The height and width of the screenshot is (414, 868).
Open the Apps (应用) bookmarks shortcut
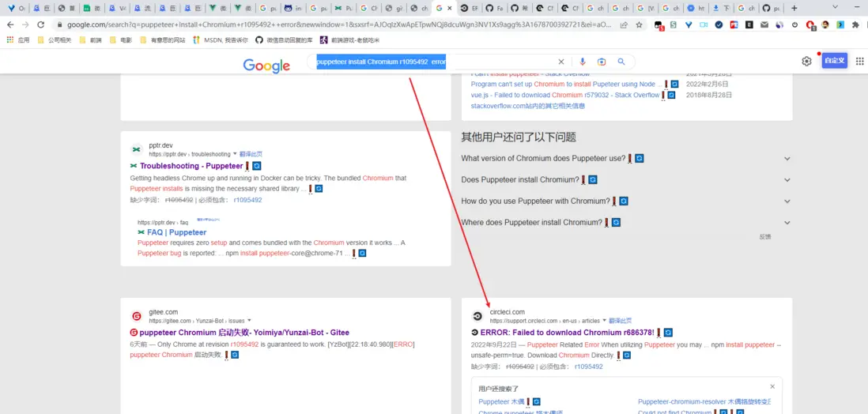[17, 40]
